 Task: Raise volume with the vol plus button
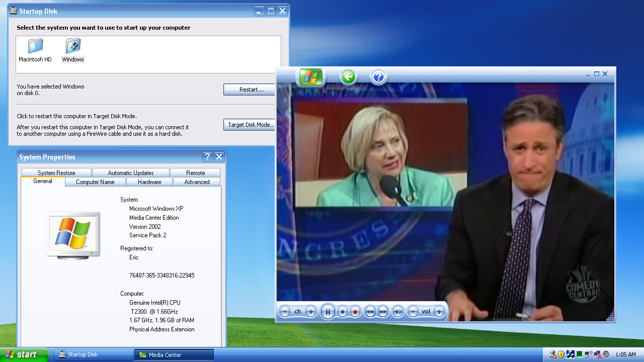click(439, 312)
